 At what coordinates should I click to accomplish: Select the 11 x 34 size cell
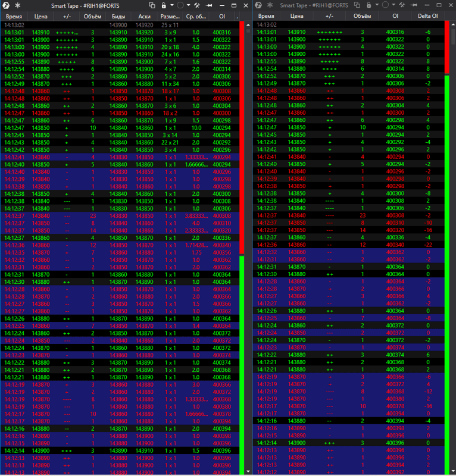(x=170, y=84)
